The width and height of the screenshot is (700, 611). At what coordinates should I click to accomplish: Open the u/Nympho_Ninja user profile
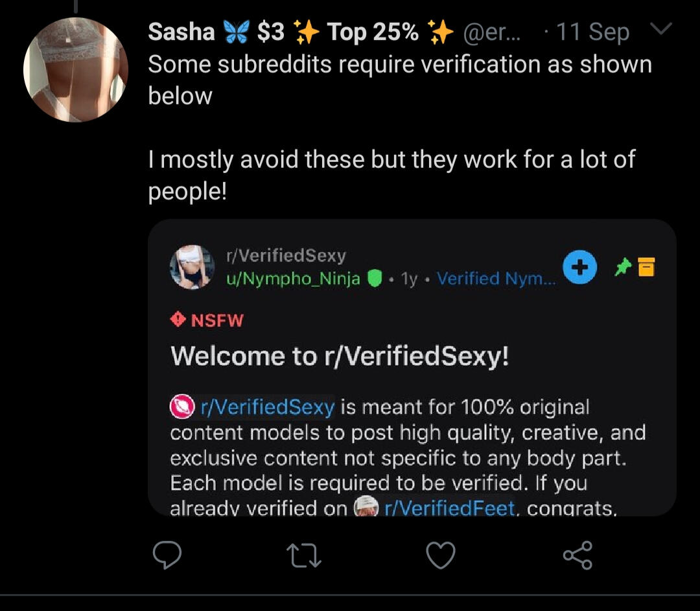coord(293,279)
